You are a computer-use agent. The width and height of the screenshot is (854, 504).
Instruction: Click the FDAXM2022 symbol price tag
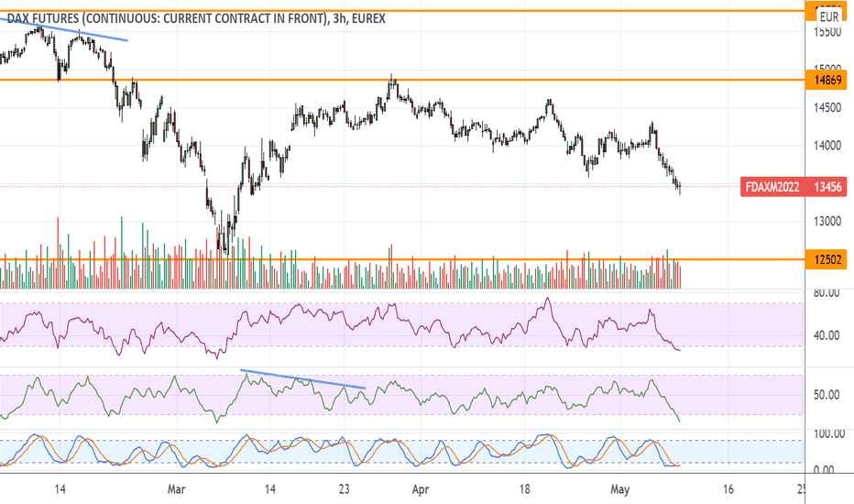coord(772,187)
